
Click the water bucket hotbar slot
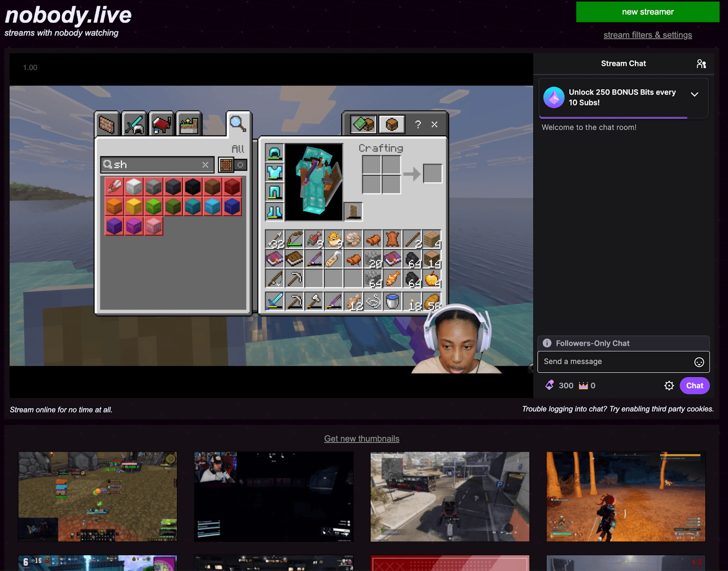392,301
